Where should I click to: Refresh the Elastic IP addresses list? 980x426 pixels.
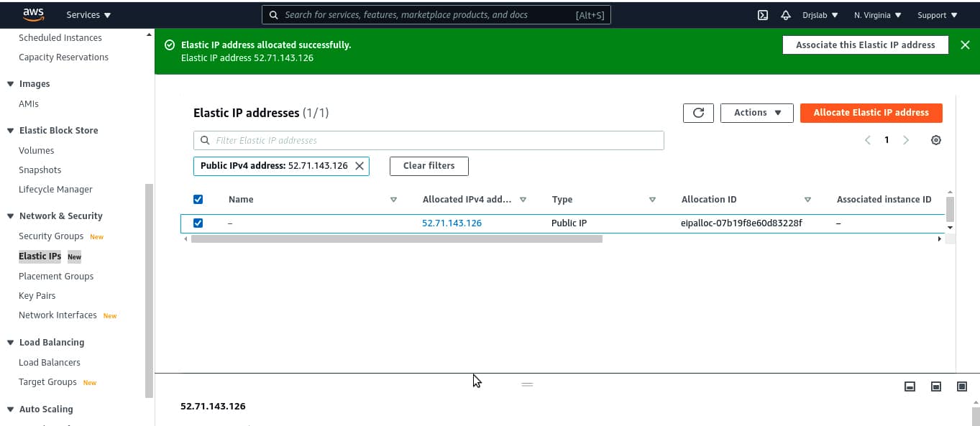pyautogui.click(x=698, y=113)
